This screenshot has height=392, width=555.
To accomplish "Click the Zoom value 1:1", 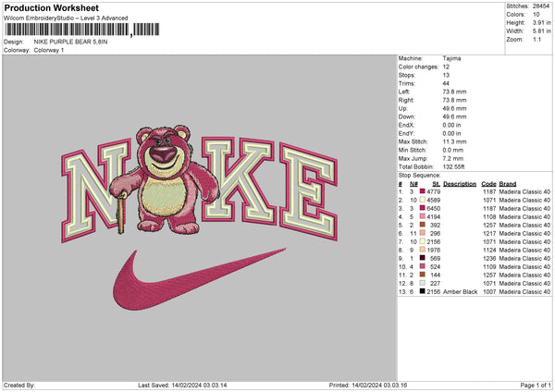I will (536, 39).
